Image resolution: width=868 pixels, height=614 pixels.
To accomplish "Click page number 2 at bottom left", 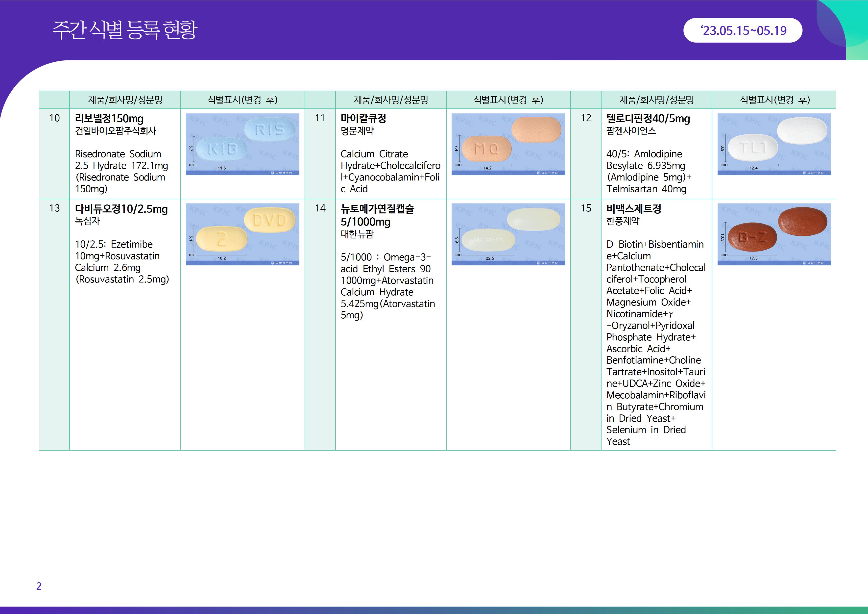I will click(x=39, y=586).
